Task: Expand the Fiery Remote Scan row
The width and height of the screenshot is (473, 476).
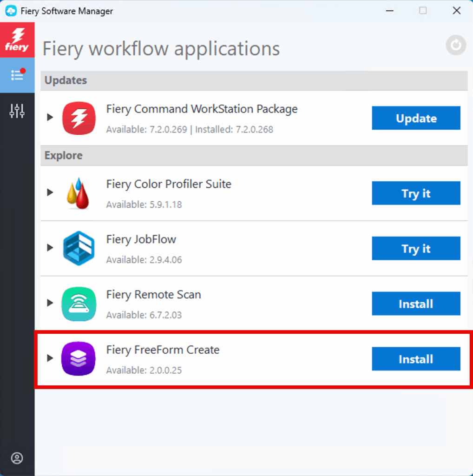Action: 50,303
